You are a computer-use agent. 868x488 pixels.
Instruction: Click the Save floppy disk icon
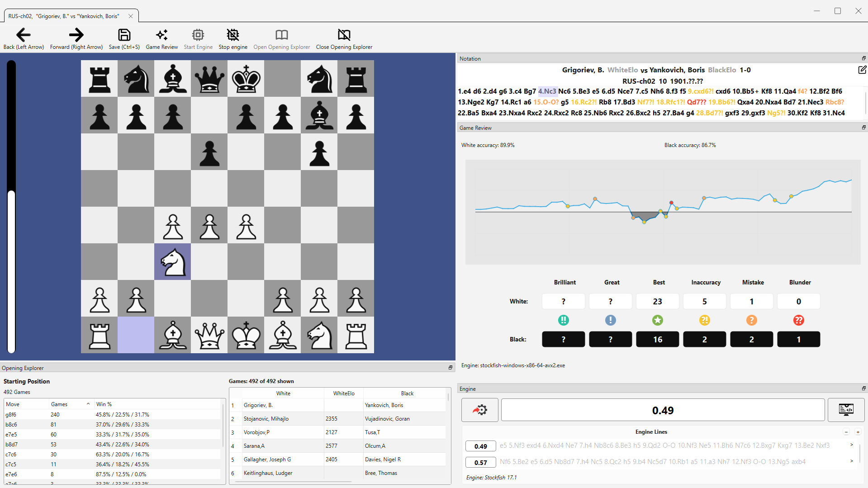click(x=124, y=35)
